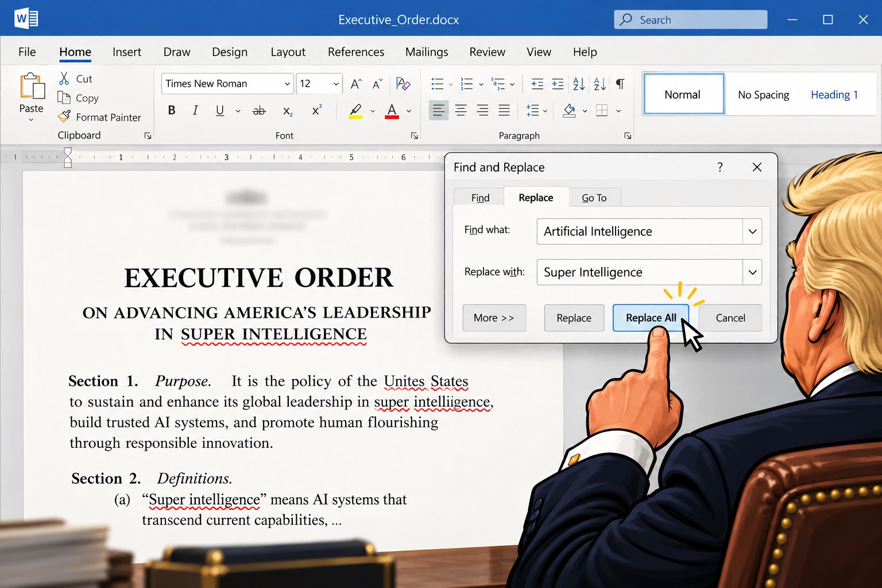Screen dimensions: 882x588
Task: Center-align the paragraph text
Action: 461,110
